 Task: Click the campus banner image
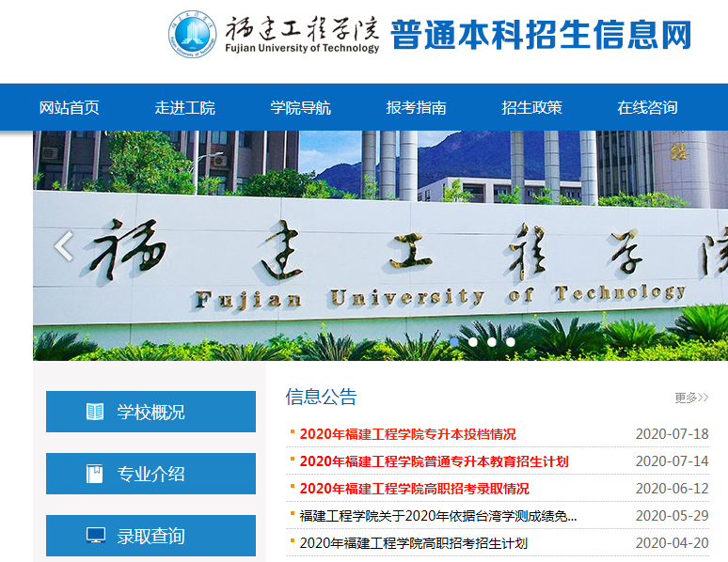click(x=380, y=245)
